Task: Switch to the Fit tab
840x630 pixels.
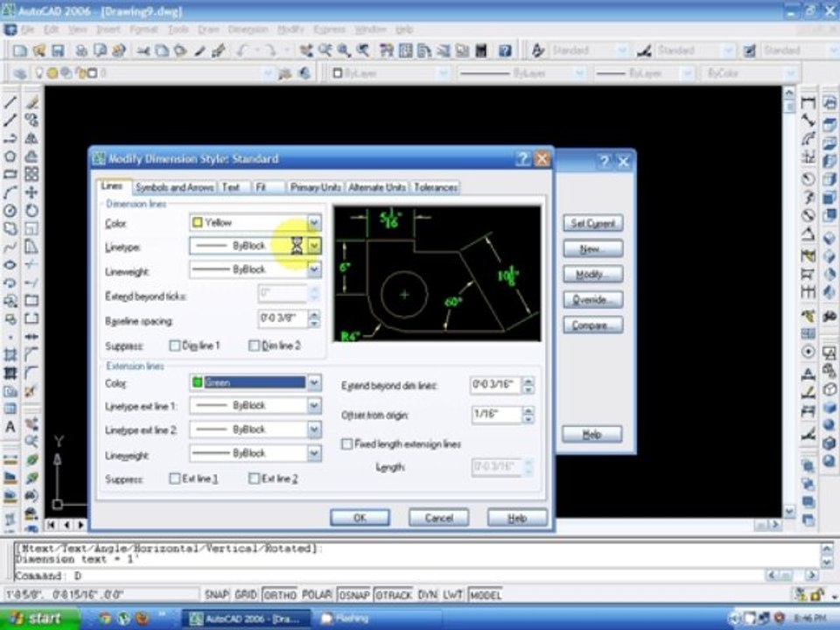Action: click(267, 187)
